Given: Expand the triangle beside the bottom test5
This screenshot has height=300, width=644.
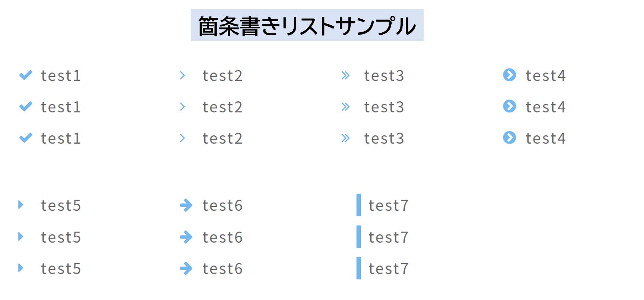Looking at the screenshot, I should point(21,268).
